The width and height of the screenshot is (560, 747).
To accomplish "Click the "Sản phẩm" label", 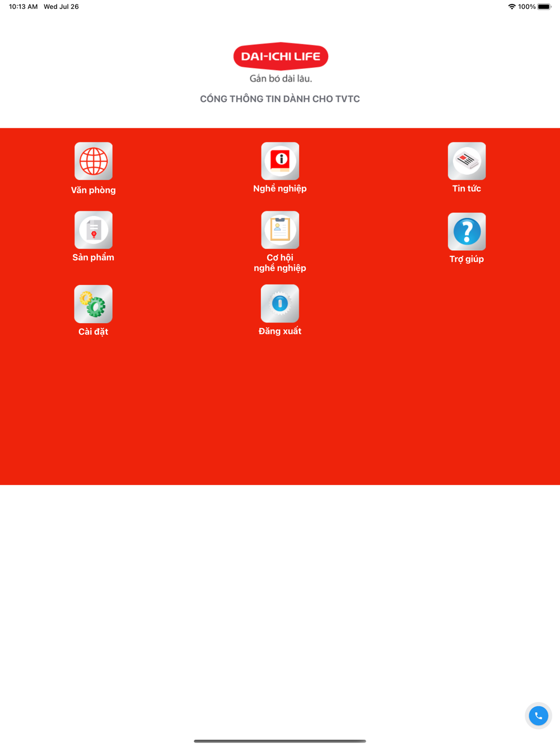I will 94,258.
